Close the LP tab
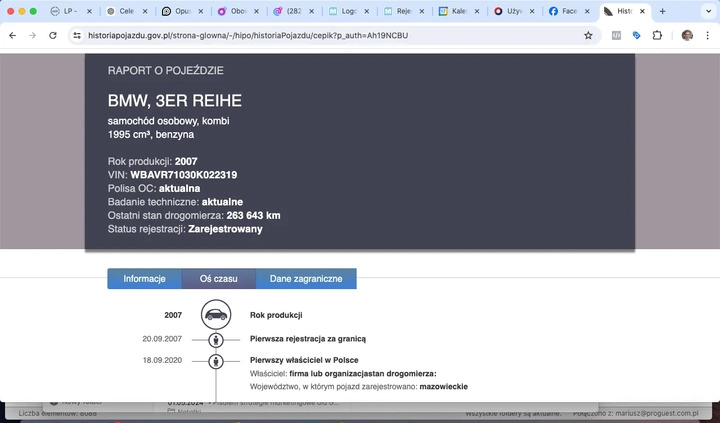This screenshot has height=423, width=720. tap(89, 11)
